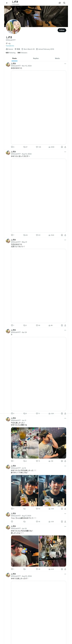Image resolution: width=72 pixels, height=644 pixels.
Task: Open the three-dot menu on May 21 post
Action: pyautogui.click(x=65, y=240)
